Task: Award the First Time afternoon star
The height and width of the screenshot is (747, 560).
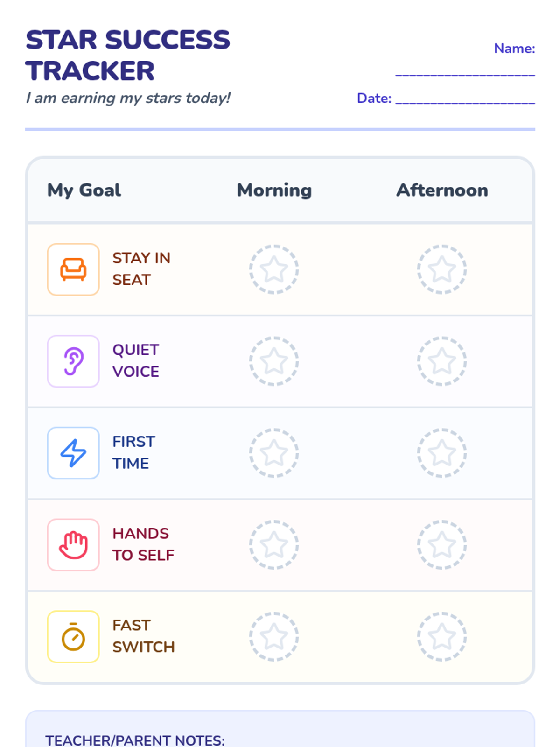Action: [x=441, y=453]
